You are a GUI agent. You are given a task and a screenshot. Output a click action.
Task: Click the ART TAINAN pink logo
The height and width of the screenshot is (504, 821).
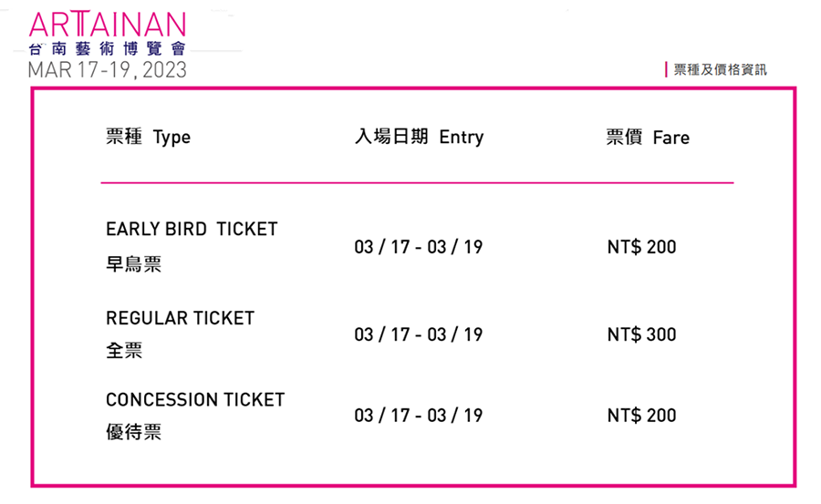[x=108, y=24]
